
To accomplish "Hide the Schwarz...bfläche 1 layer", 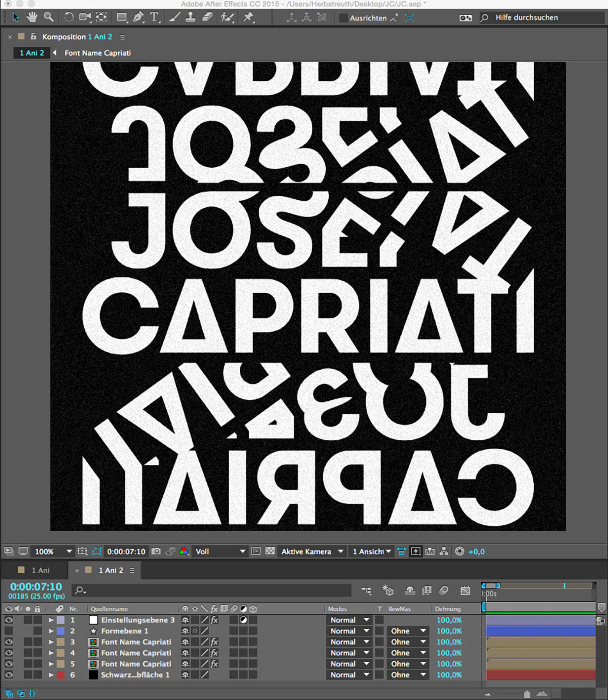I will pos(9,675).
